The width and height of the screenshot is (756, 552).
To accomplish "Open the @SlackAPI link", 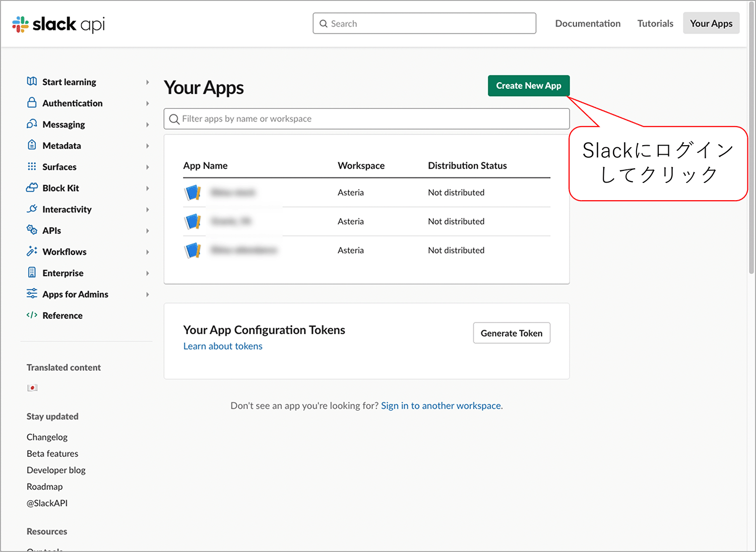I will [x=47, y=503].
